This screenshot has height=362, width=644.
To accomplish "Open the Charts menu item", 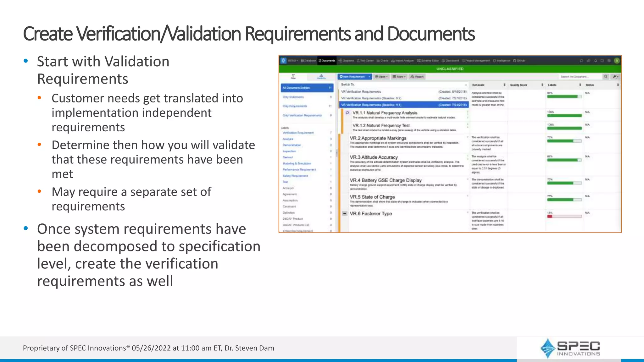I will [383, 61].
